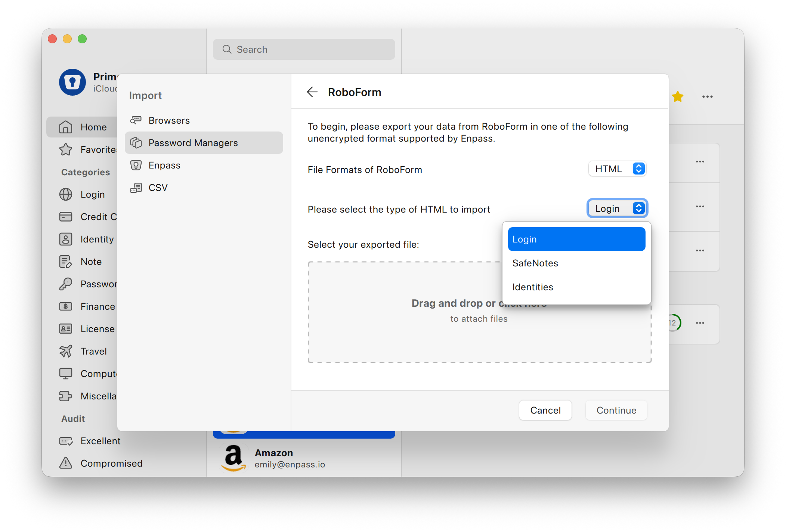The image size is (786, 532).
Task: Click the green macOS fullscreen button
Action: click(x=82, y=39)
